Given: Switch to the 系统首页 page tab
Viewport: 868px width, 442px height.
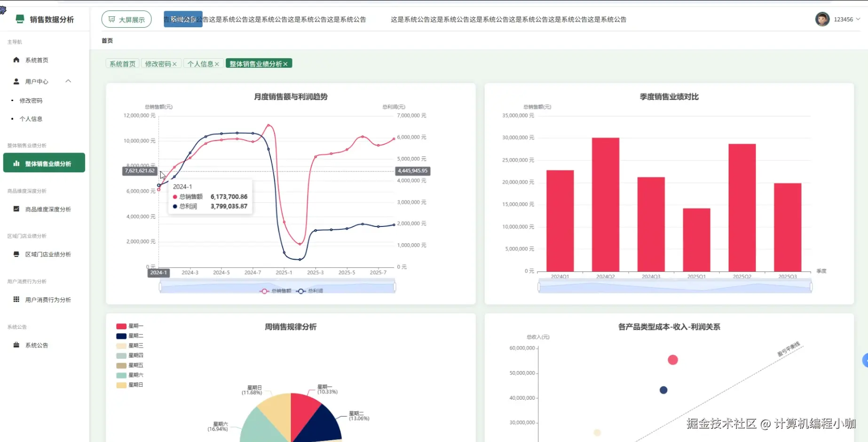Looking at the screenshot, I should point(122,64).
